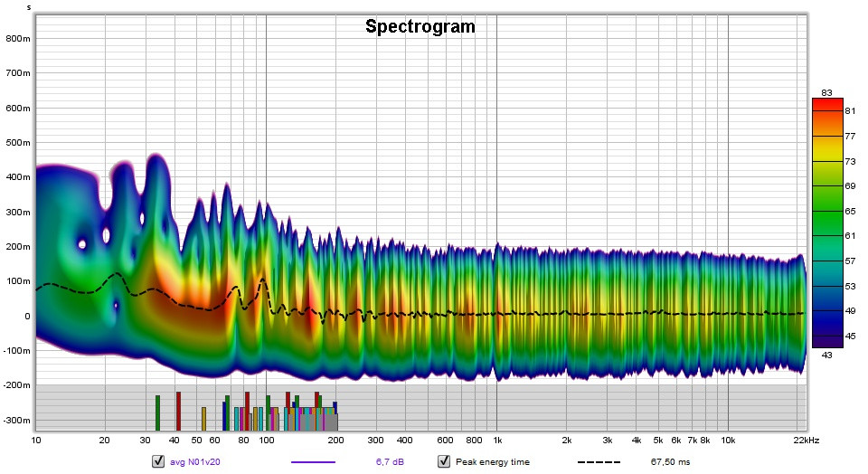Uncheck the Peak energy time checkbox
The width and height of the screenshot is (868, 474).
(x=444, y=461)
